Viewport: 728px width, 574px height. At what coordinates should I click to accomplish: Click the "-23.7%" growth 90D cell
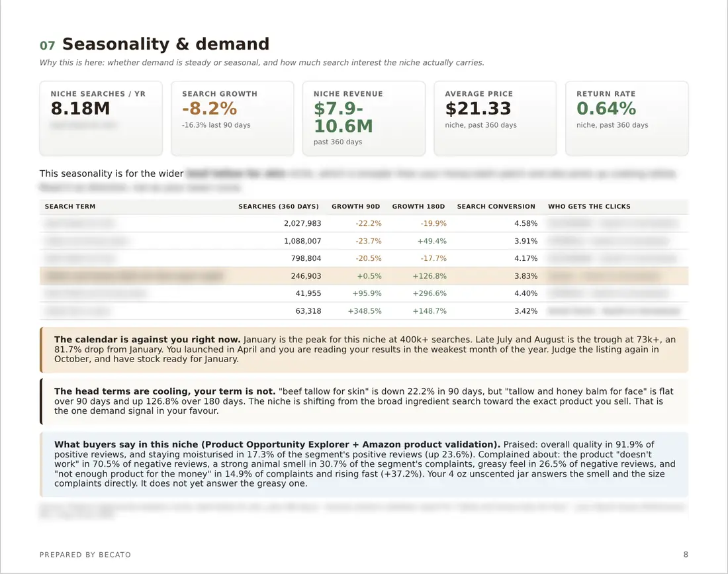tap(369, 241)
